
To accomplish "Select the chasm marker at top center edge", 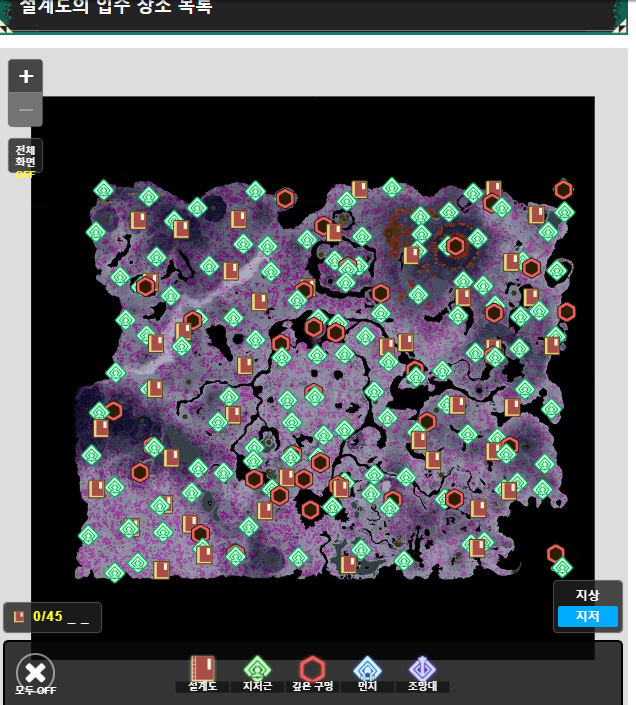I will coord(285,198).
